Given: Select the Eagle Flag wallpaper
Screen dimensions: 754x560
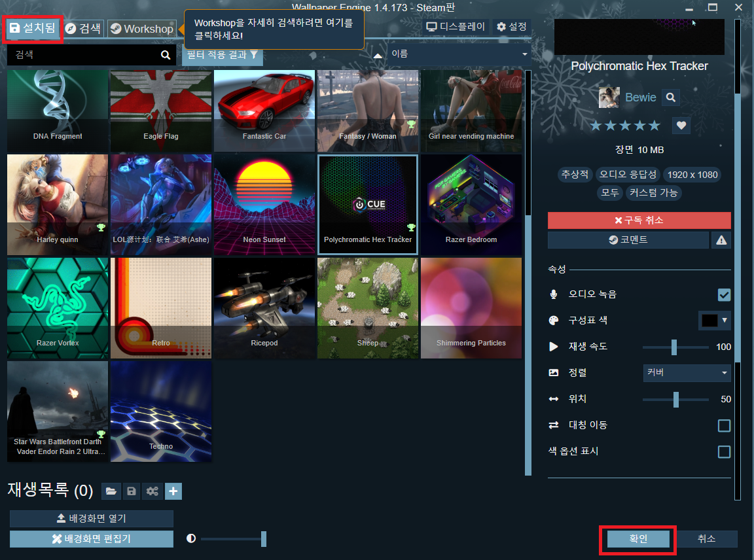Looking at the screenshot, I should pos(161,111).
